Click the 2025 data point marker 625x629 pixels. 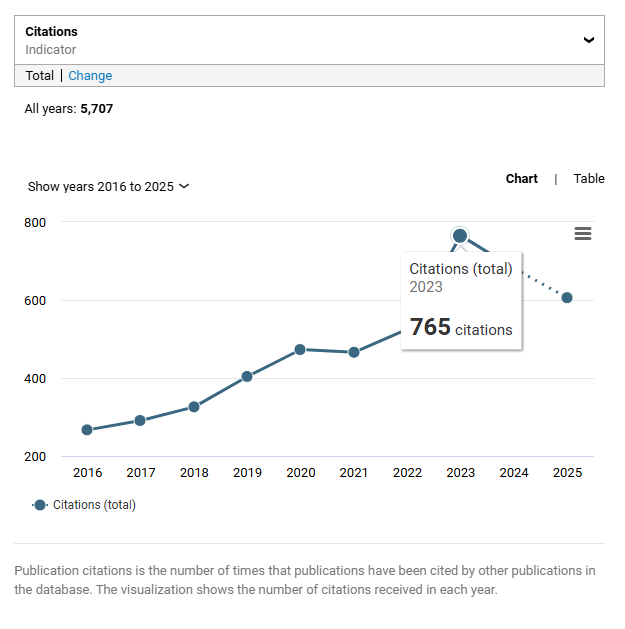tap(567, 297)
